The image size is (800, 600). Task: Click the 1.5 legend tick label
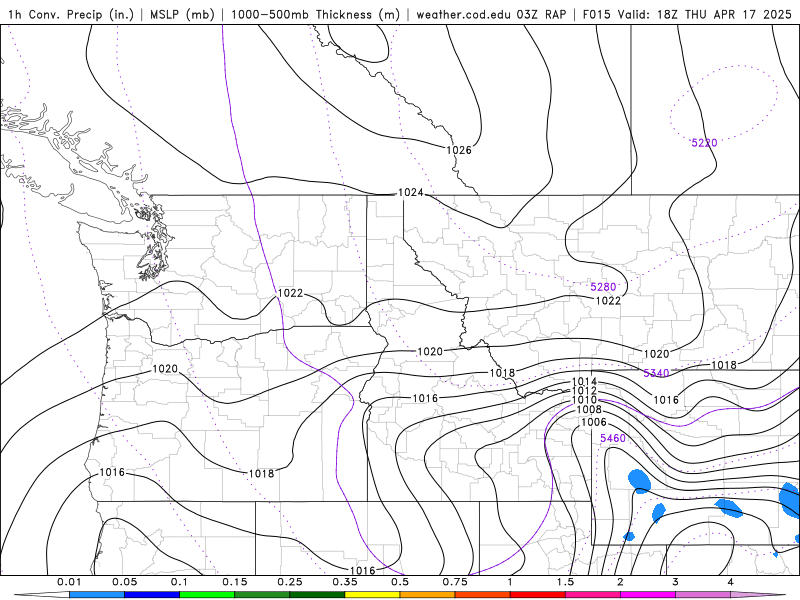pyautogui.click(x=565, y=582)
